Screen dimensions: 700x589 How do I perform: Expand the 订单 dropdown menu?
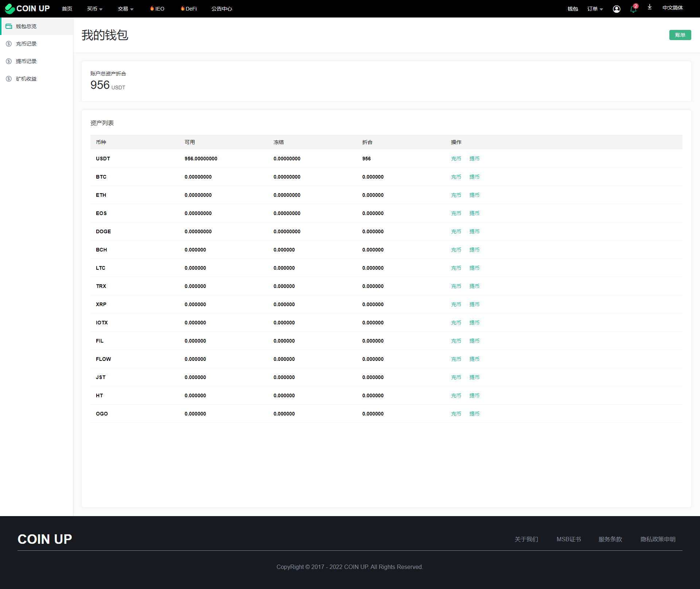pos(595,9)
